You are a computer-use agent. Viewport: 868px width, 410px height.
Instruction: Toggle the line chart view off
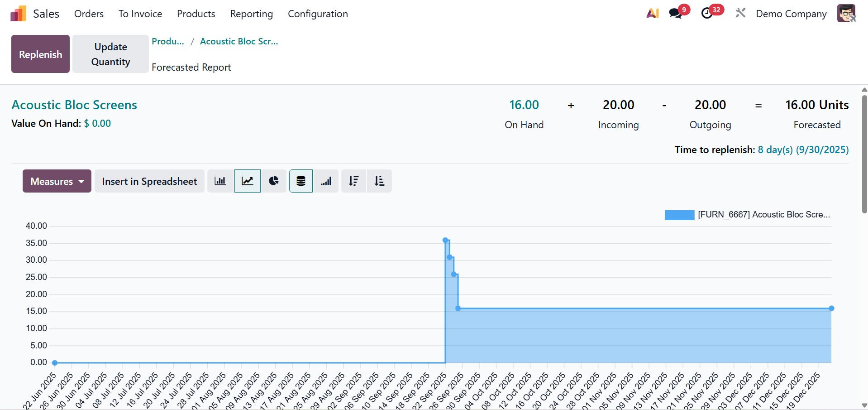click(247, 181)
